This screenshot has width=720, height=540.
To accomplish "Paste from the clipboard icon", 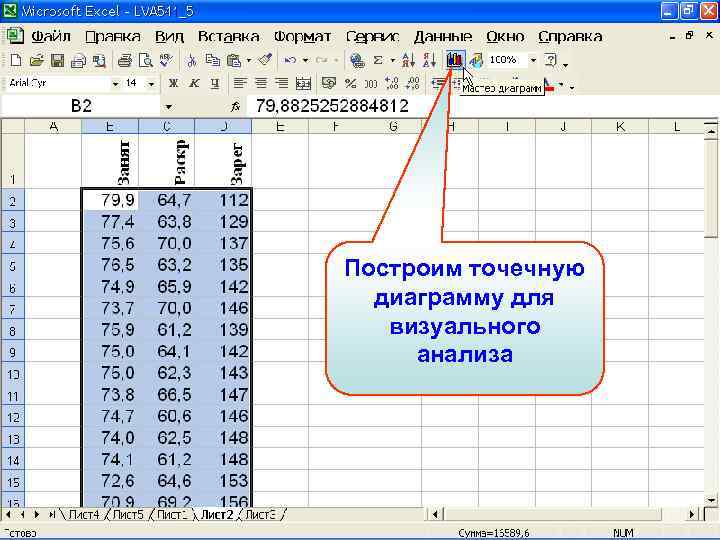I will (x=234, y=60).
